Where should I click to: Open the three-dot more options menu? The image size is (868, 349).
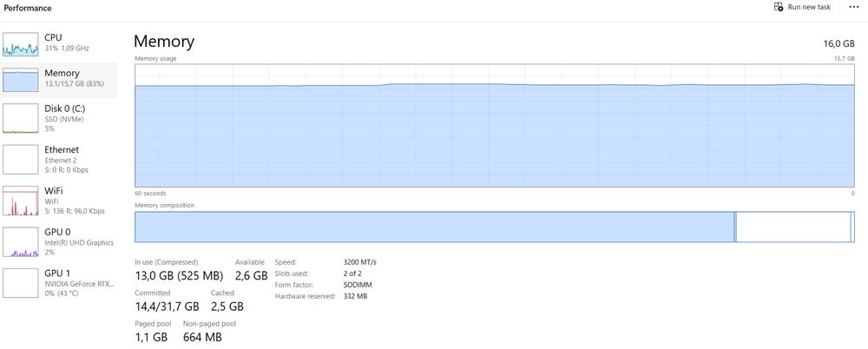click(x=853, y=7)
